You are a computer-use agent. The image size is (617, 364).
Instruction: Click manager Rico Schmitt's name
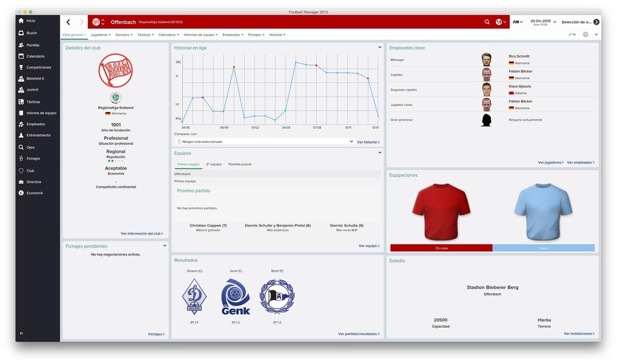pyautogui.click(x=519, y=56)
